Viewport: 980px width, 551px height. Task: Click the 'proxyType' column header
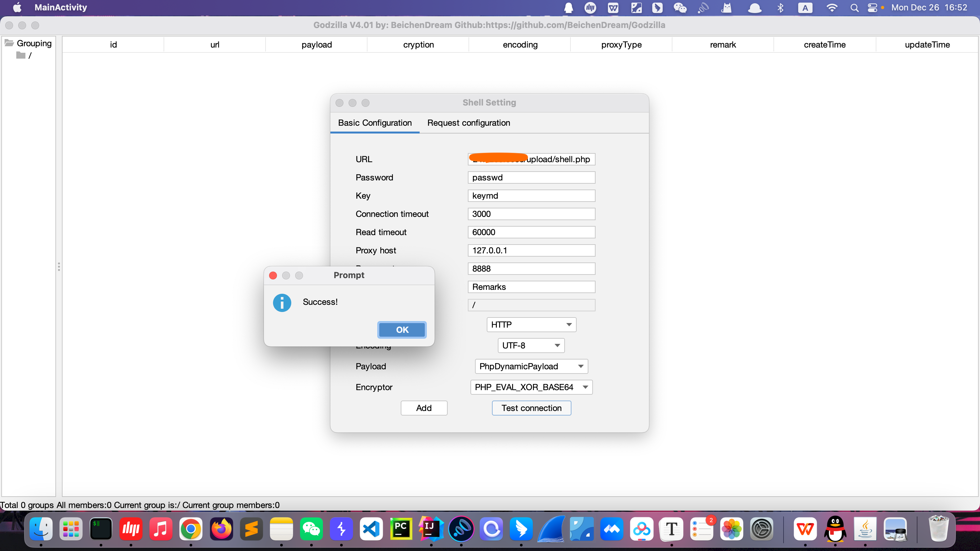tap(621, 45)
